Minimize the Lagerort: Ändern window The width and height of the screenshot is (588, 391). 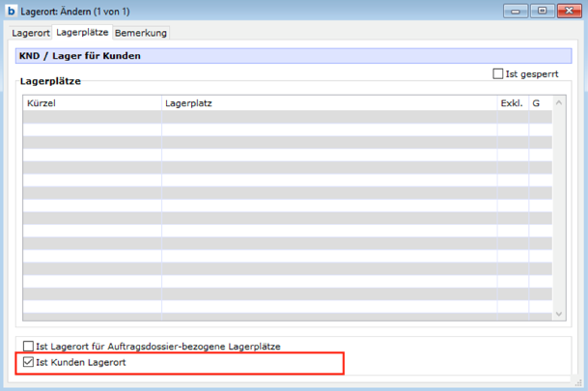pos(518,11)
